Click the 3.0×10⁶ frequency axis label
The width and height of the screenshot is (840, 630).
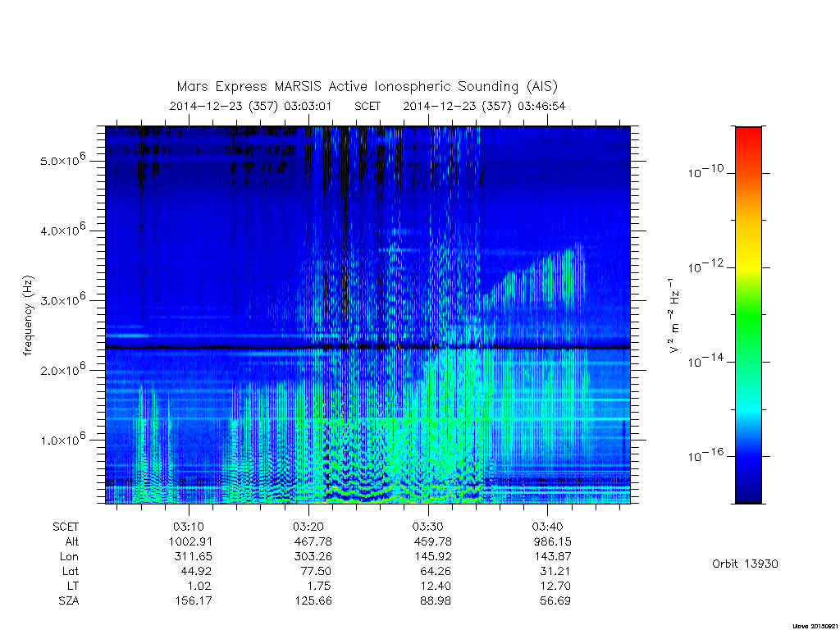(x=62, y=299)
